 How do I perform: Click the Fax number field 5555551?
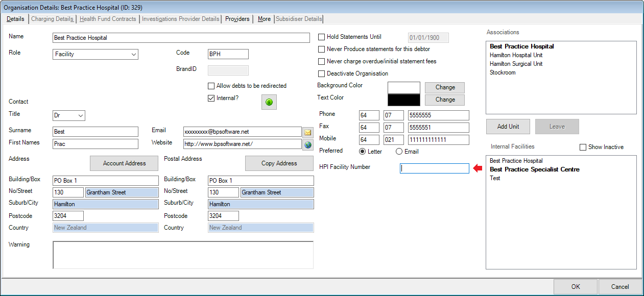click(439, 128)
